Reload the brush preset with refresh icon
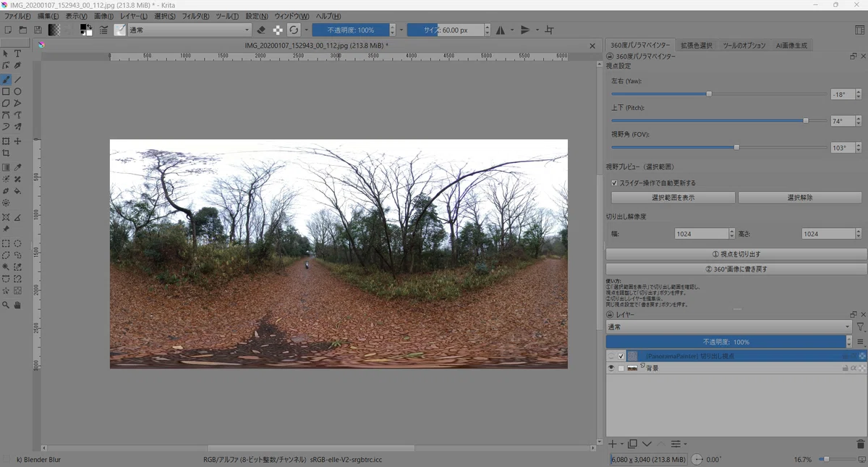This screenshot has height=467, width=868. 294,30
